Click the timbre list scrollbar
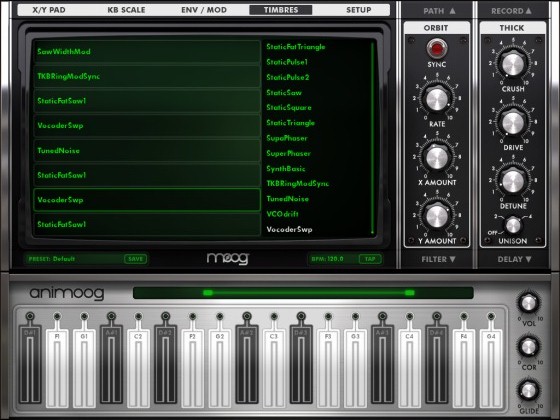 372,138
